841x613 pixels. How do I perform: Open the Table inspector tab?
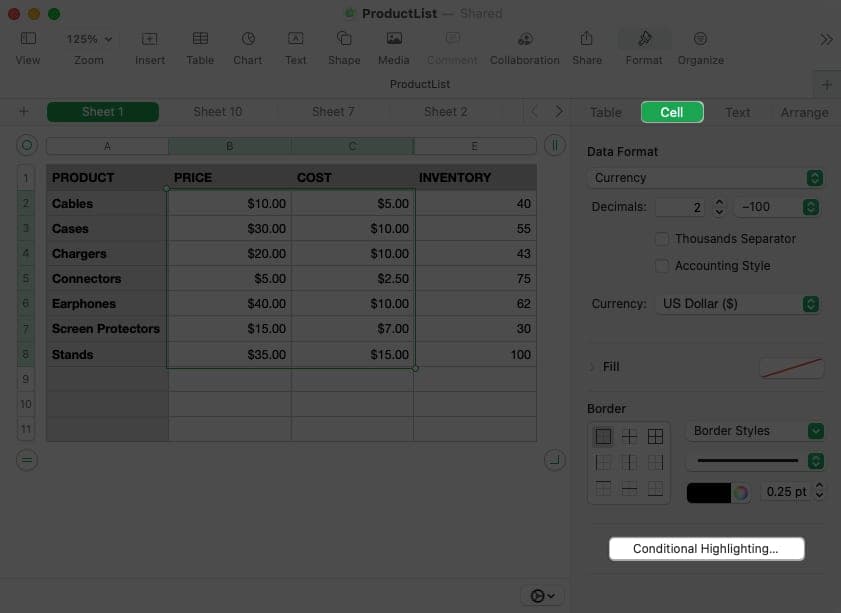coord(606,112)
